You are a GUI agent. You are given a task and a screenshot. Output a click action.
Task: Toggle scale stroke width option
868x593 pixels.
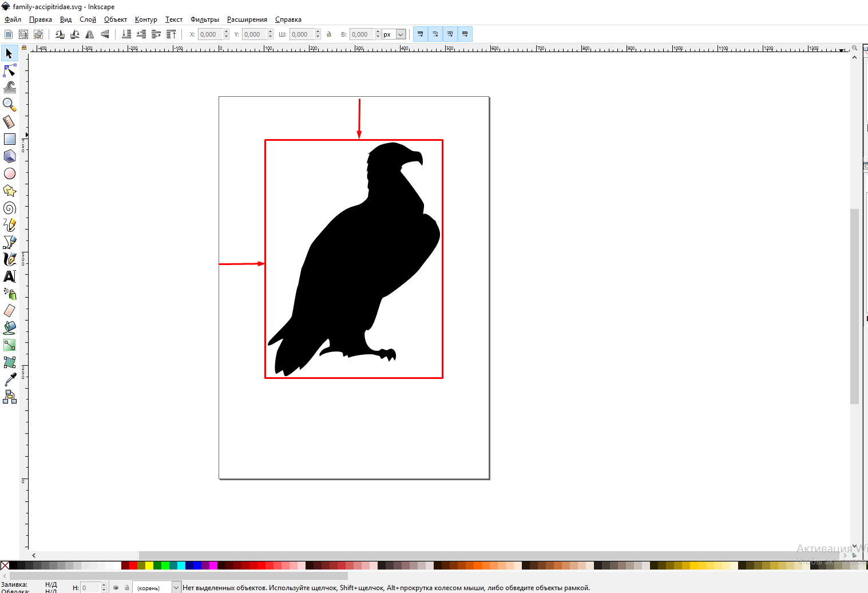tap(420, 34)
